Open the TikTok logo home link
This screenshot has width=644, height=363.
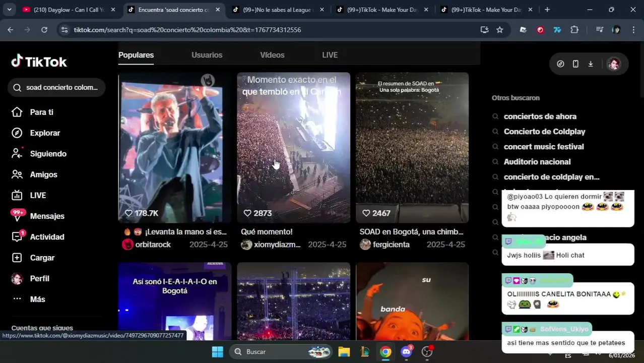(39, 62)
